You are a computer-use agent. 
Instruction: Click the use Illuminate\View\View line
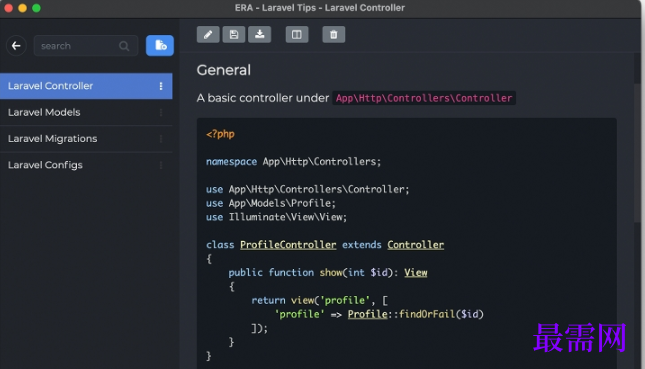276,217
